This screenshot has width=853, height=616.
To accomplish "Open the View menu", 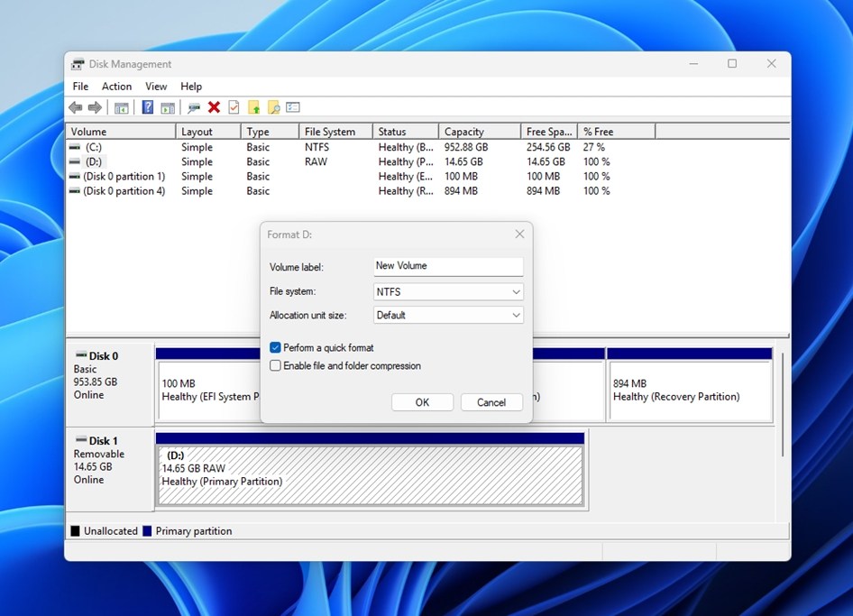I will click(156, 87).
